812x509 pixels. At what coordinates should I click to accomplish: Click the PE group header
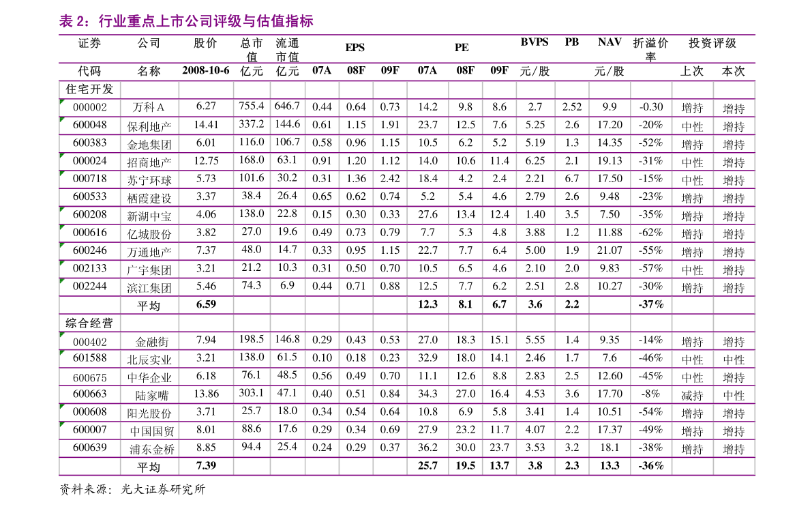point(462,48)
